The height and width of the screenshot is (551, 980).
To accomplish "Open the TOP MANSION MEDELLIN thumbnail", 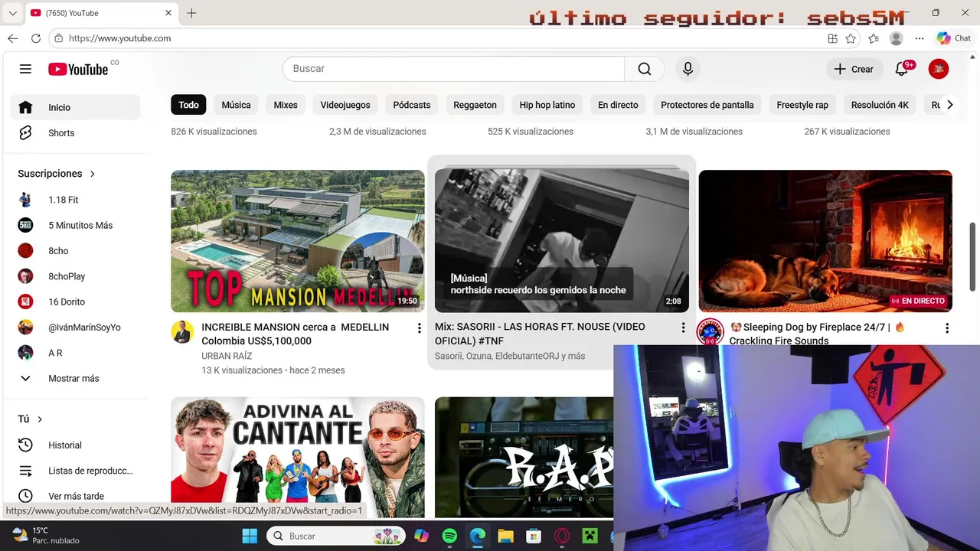I will (298, 241).
